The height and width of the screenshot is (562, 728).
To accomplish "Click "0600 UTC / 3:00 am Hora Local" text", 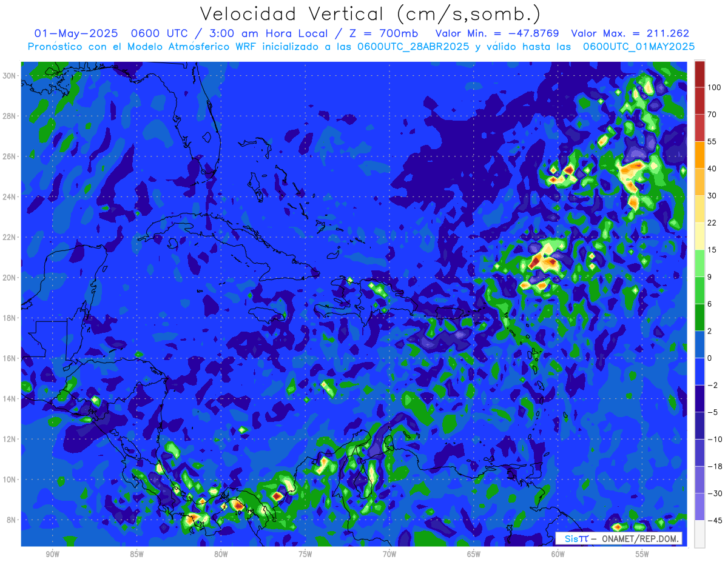I will click(x=232, y=34).
